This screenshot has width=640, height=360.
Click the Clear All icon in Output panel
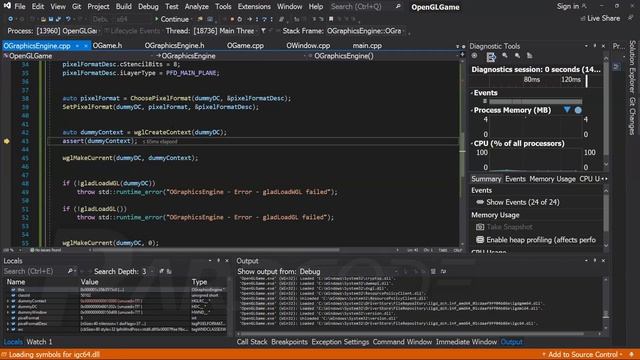pos(433,271)
